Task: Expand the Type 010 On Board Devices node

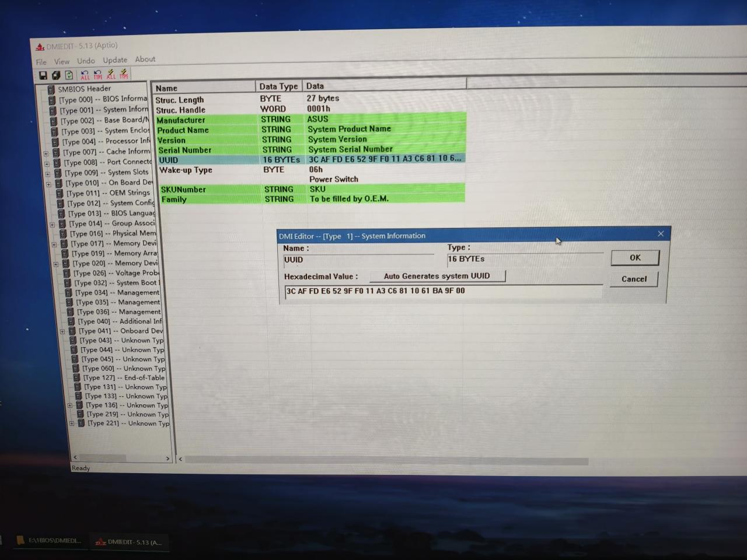Action: click(x=49, y=184)
